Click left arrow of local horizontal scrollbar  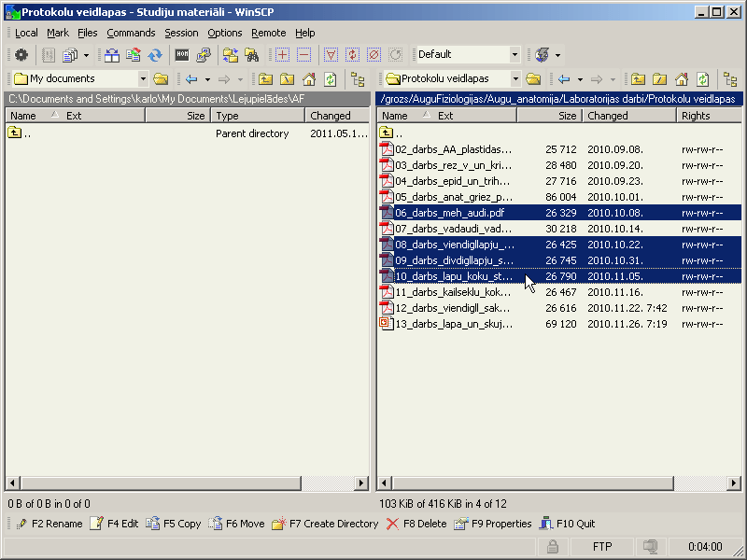[x=12, y=483]
